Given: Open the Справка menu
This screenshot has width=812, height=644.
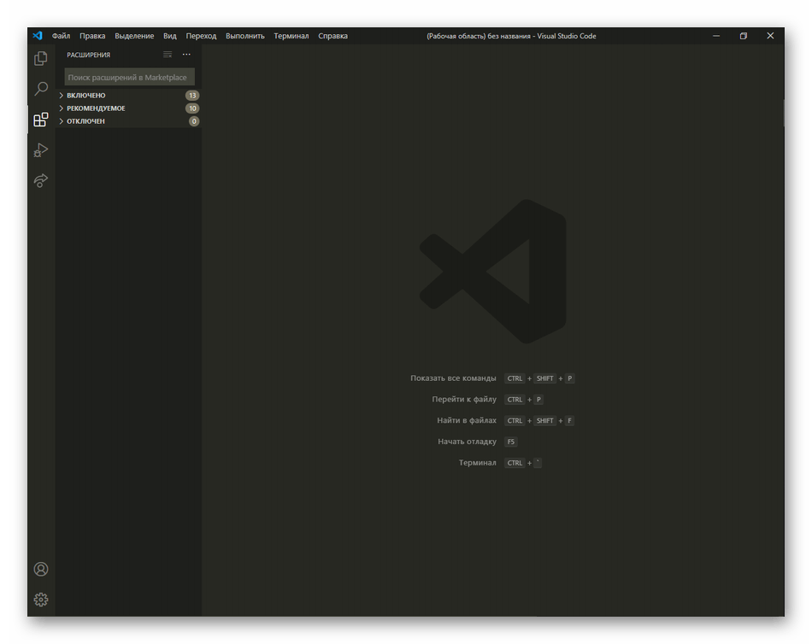Looking at the screenshot, I should 332,36.
